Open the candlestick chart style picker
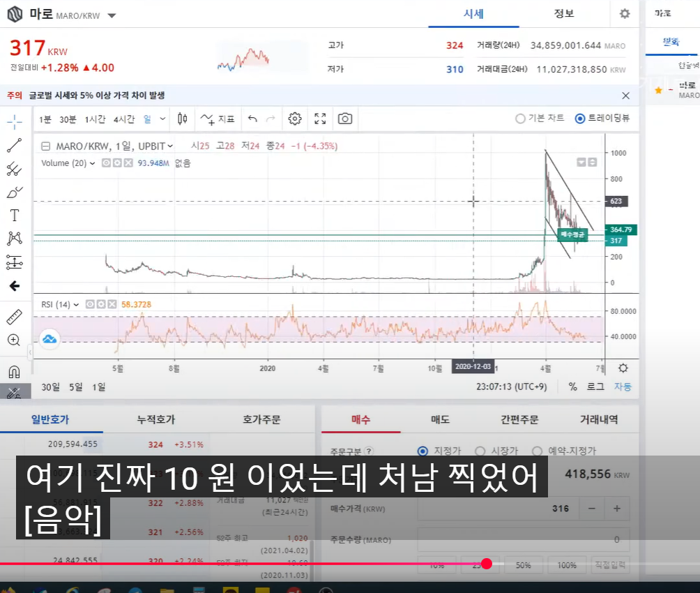The height and width of the screenshot is (593, 700). [x=182, y=119]
